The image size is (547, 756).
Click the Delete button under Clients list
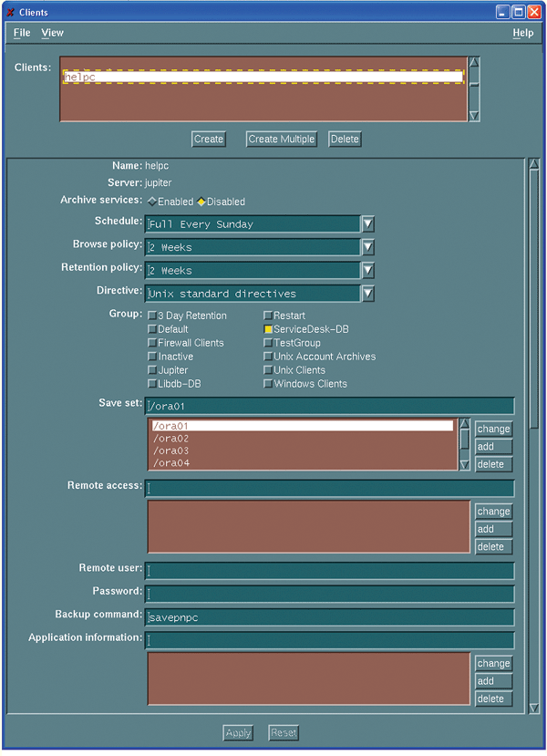tap(345, 139)
